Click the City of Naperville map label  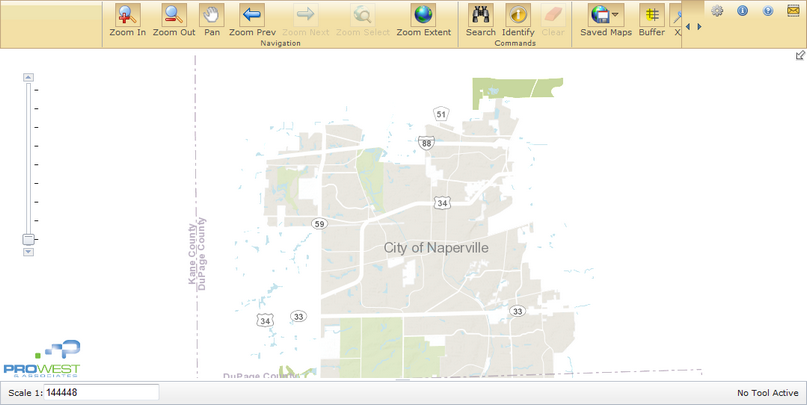pos(436,248)
